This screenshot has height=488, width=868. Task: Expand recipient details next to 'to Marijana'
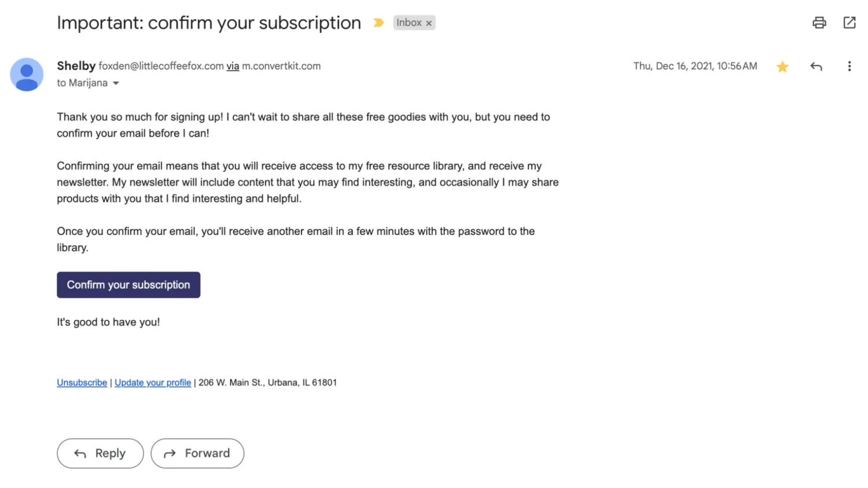tap(116, 83)
